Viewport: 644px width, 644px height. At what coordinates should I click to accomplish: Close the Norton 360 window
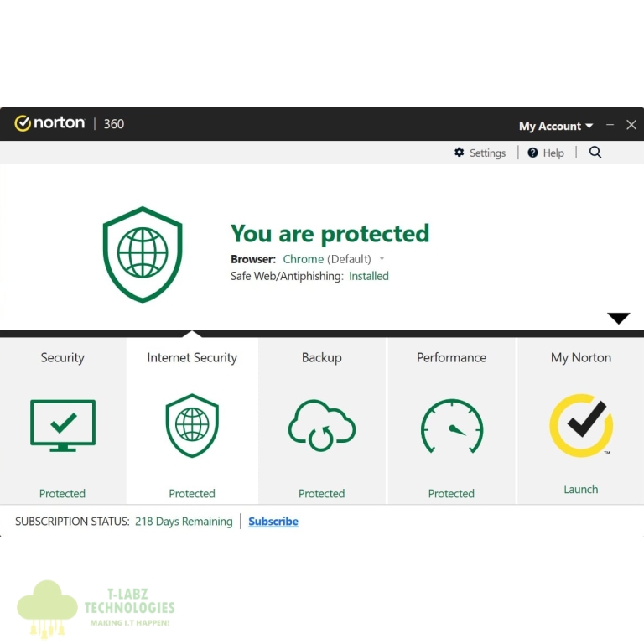click(x=631, y=124)
